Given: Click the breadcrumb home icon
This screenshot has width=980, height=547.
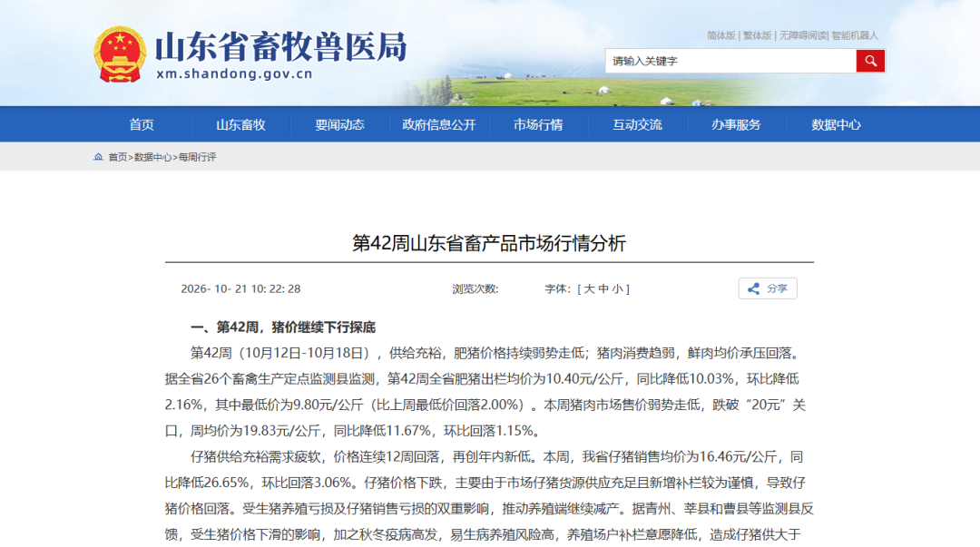Looking at the screenshot, I should coord(98,157).
